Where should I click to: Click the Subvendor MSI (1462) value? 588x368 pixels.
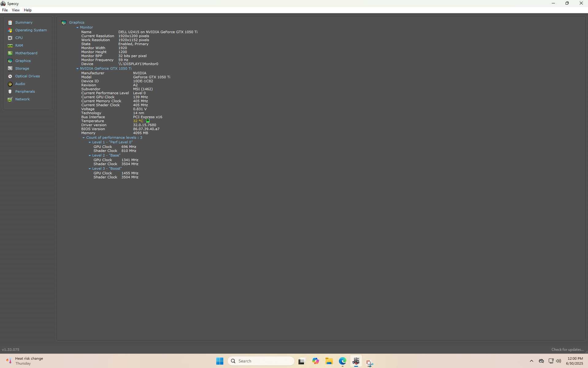pyautogui.click(x=143, y=89)
